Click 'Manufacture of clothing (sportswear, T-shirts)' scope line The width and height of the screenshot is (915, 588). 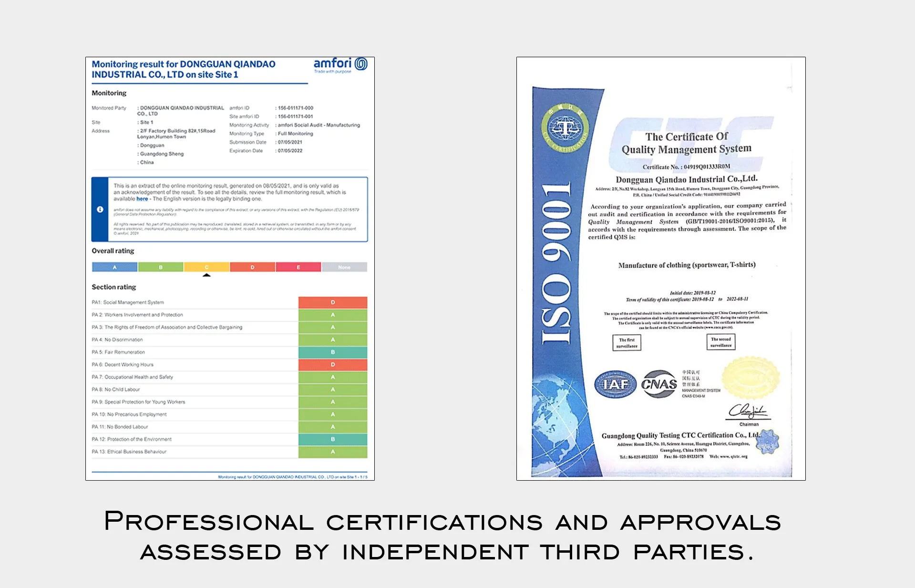(687, 265)
